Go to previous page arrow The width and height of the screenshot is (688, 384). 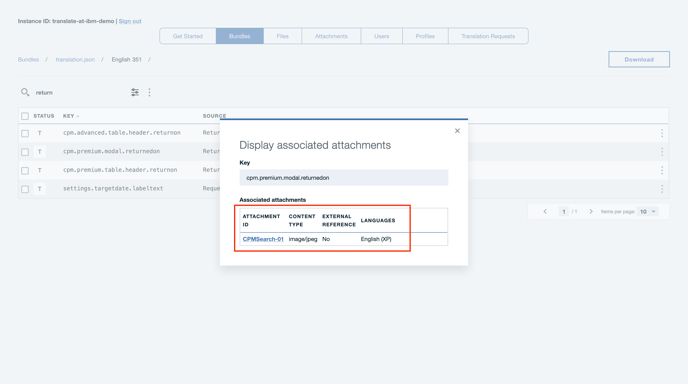pyautogui.click(x=545, y=212)
